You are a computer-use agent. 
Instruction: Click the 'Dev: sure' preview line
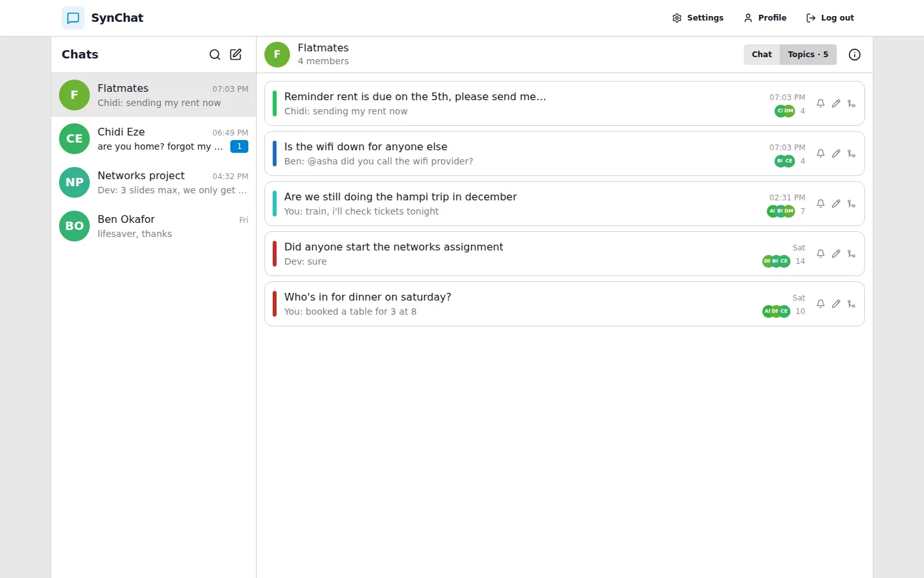tap(305, 261)
